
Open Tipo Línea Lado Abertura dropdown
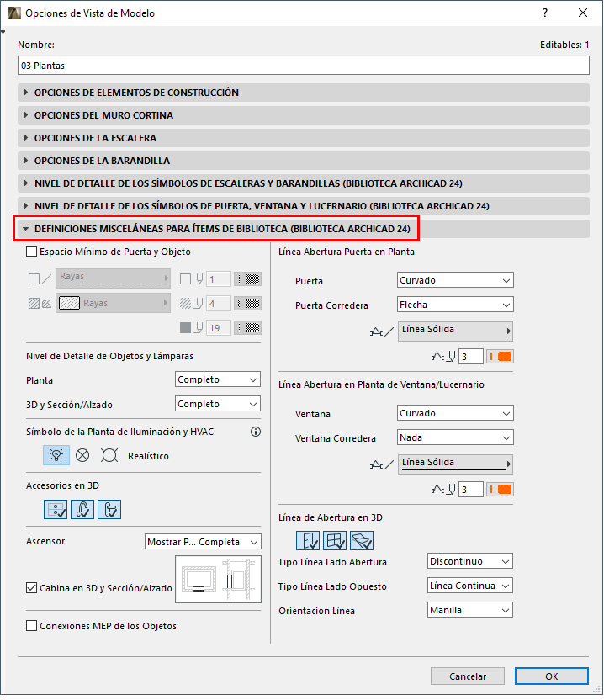click(470, 561)
